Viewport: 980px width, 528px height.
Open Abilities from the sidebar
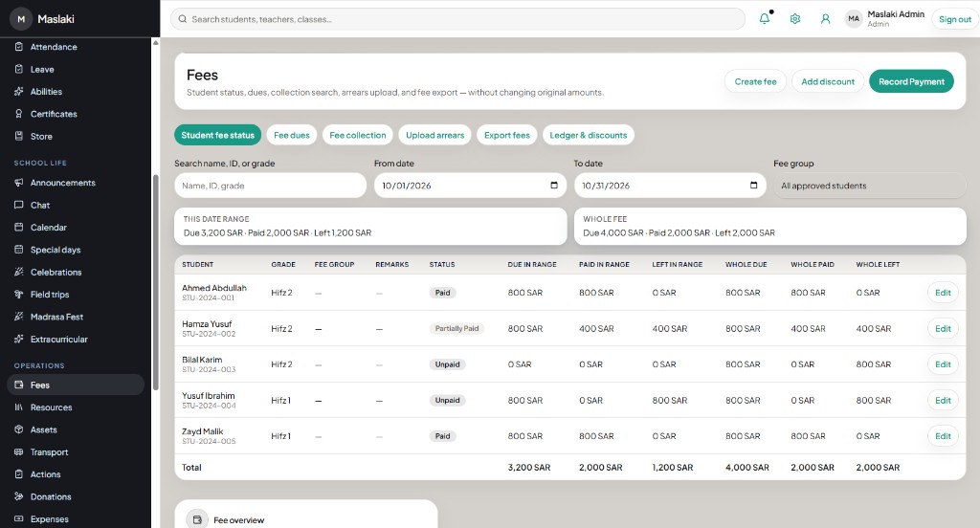(77, 91)
